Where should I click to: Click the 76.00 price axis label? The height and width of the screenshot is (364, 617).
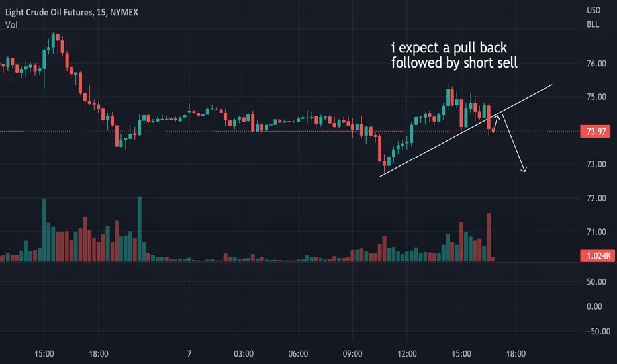(x=596, y=64)
